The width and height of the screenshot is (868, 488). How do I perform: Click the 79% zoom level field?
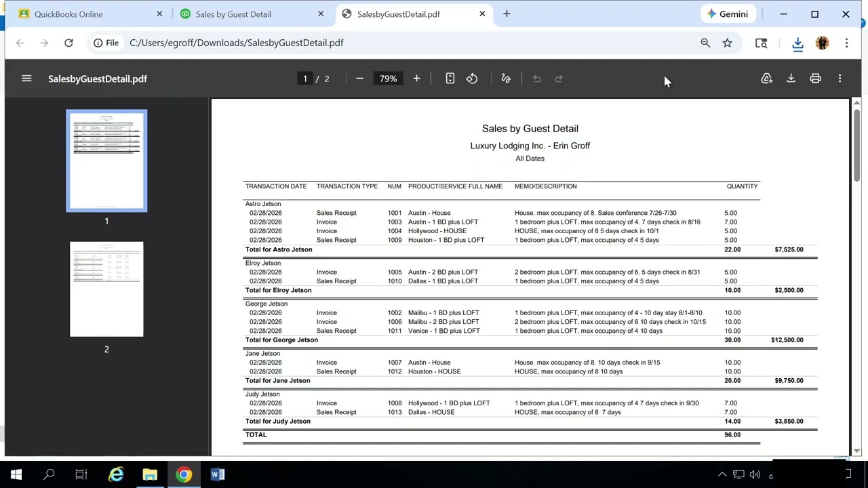click(388, 79)
